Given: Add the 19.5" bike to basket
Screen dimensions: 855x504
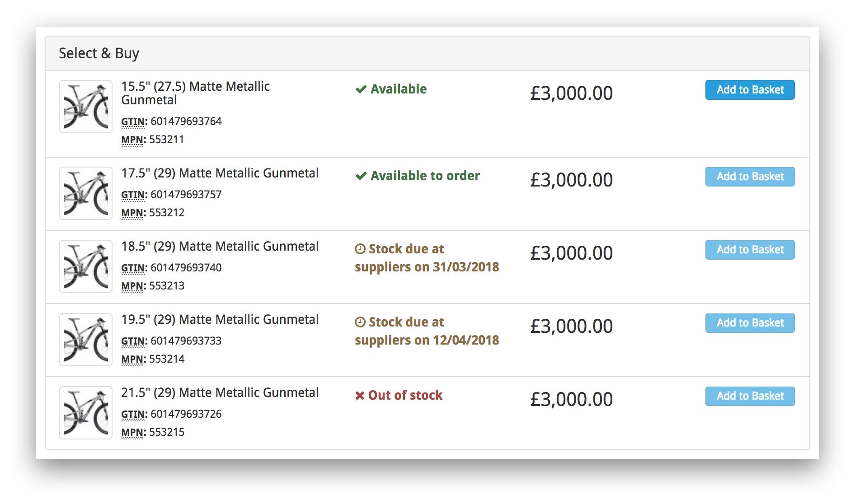Looking at the screenshot, I should pos(750,323).
